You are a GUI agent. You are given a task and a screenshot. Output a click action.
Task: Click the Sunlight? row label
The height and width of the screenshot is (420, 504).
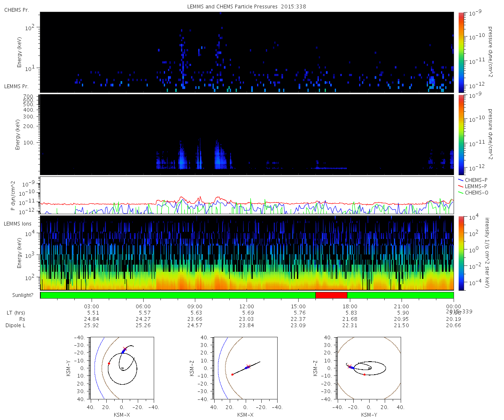click(x=18, y=295)
